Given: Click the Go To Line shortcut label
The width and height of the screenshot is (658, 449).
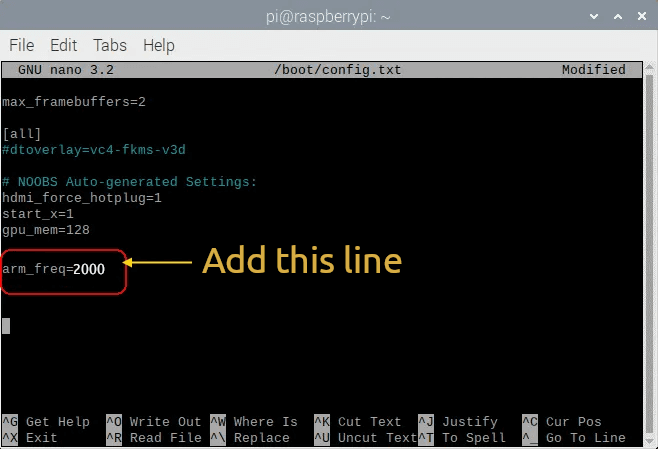Looking at the screenshot, I should (585, 438).
